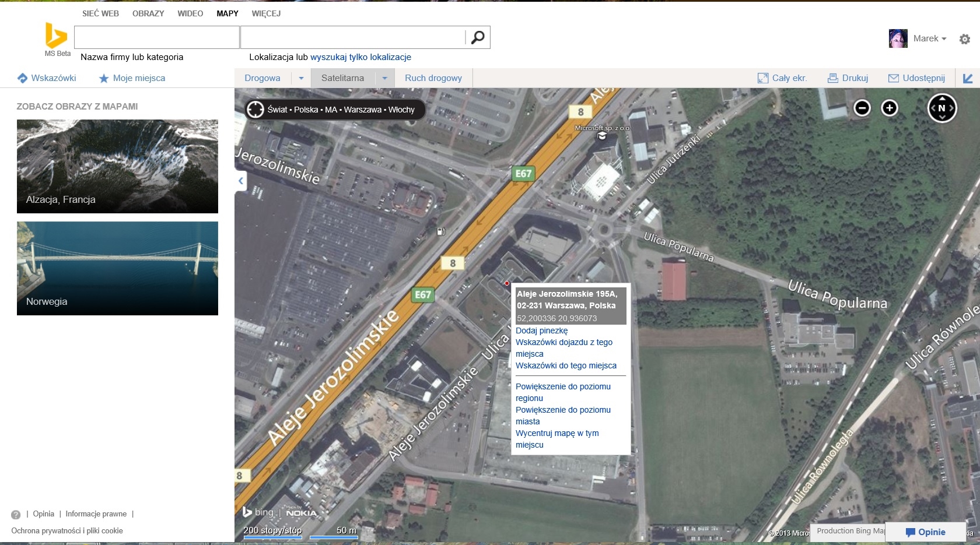
Task: Open the settings gear icon
Action: (x=964, y=39)
